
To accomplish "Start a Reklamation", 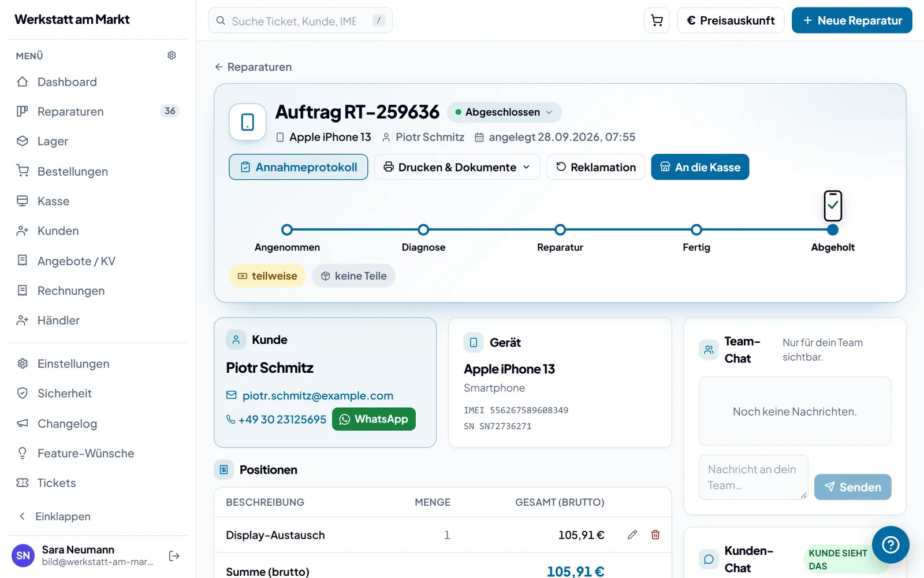I will (595, 167).
